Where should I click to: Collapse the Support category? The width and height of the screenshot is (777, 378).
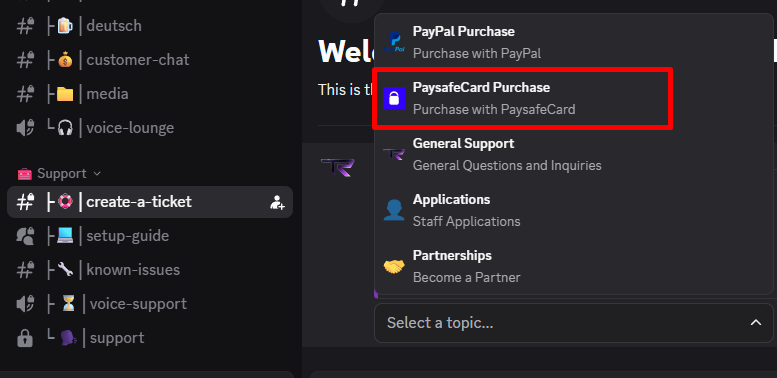59,173
